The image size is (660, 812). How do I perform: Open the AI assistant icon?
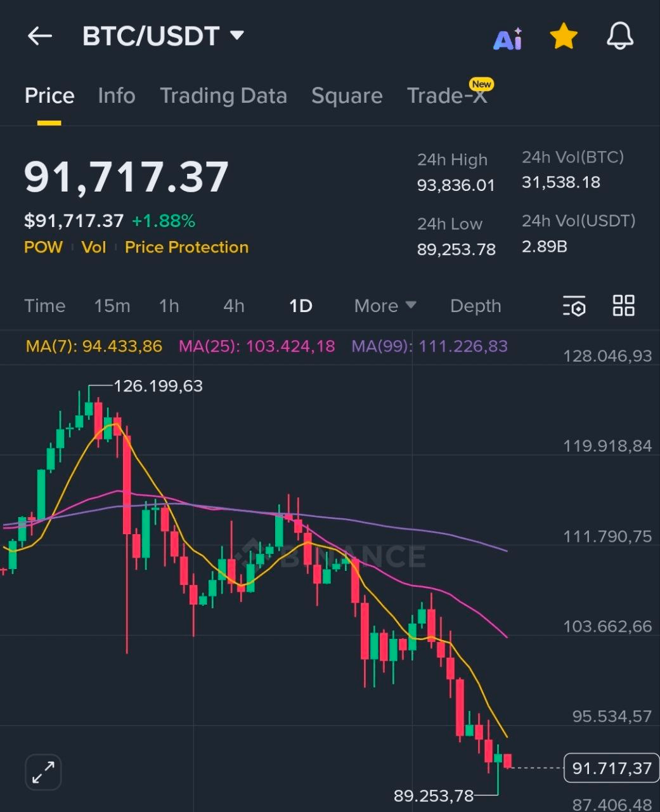pyautogui.click(x=508, y=39)
